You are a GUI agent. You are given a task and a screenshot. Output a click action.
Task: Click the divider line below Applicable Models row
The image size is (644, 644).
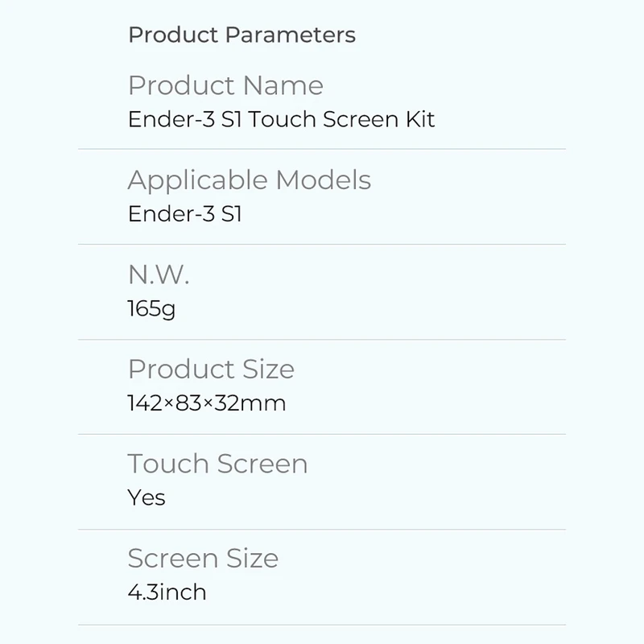(x=322, y=244)
